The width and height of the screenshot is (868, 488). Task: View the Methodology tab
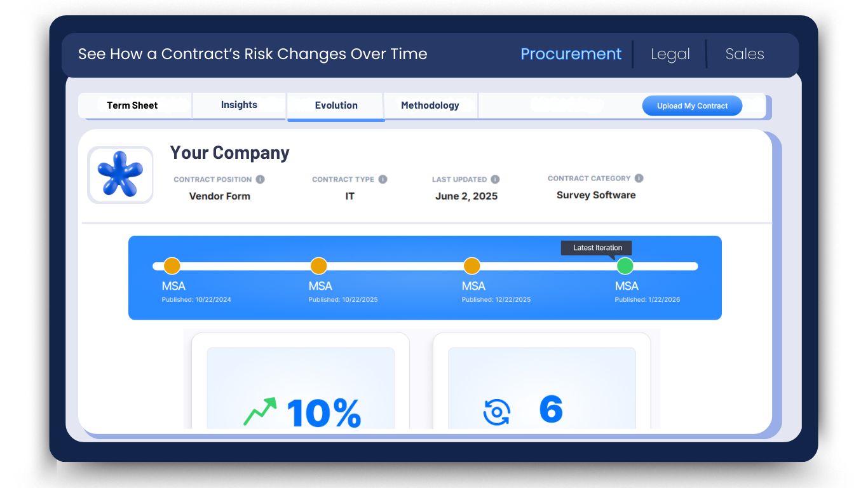point(430,105)
